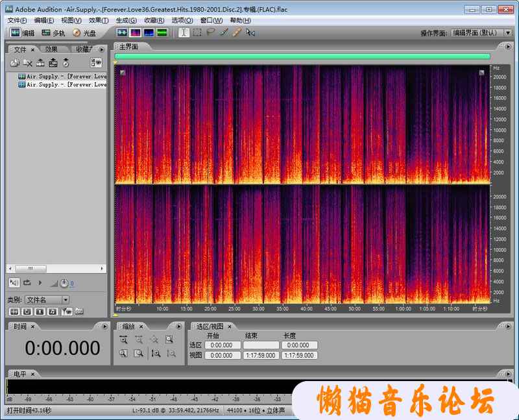Open main panel flyout menu arrow
Image resolution: width=519 pixels, height=420 pixels.
click(x=508, y=47)
